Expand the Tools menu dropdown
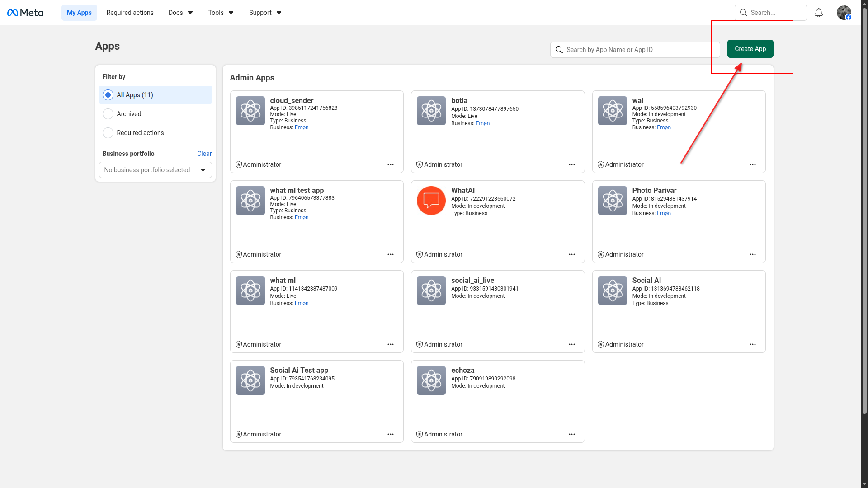Image resolution: width=868 pixels, height=488 pixels. coord(221,13)
